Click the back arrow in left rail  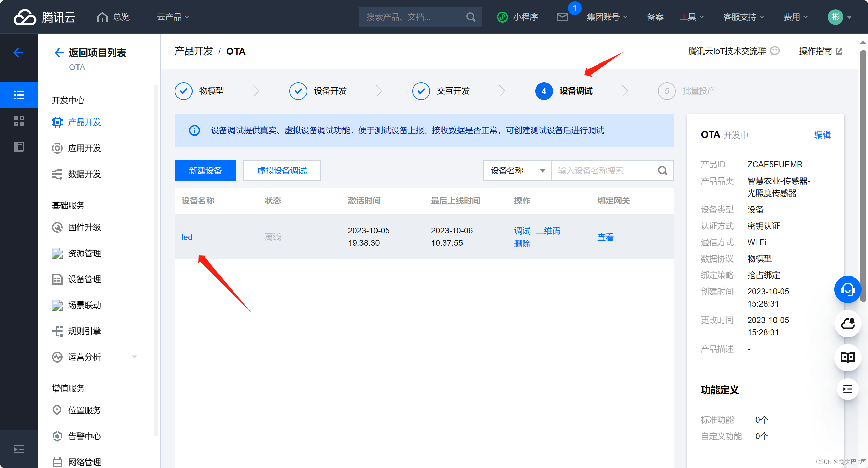[x=18, y=53]
